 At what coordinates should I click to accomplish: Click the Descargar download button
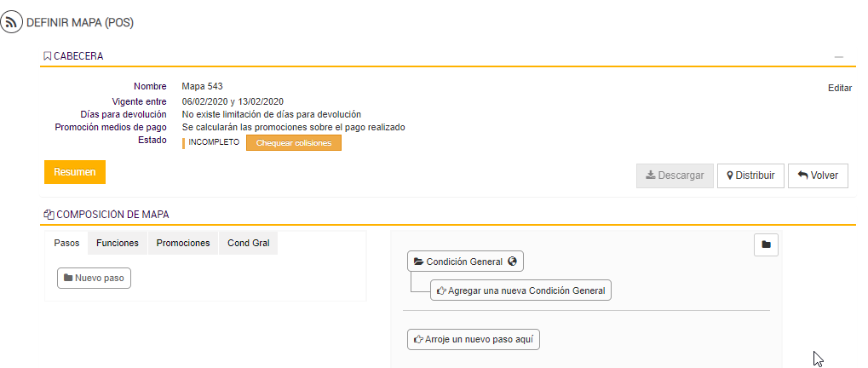675,175
